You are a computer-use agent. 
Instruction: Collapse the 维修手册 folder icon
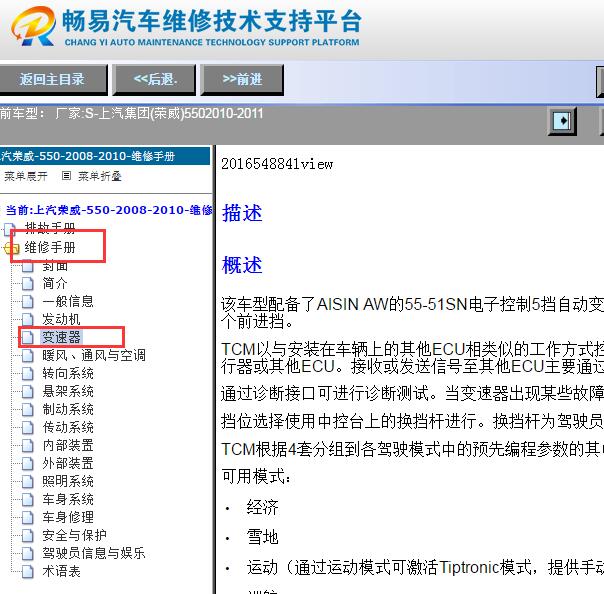click(11, 248)
